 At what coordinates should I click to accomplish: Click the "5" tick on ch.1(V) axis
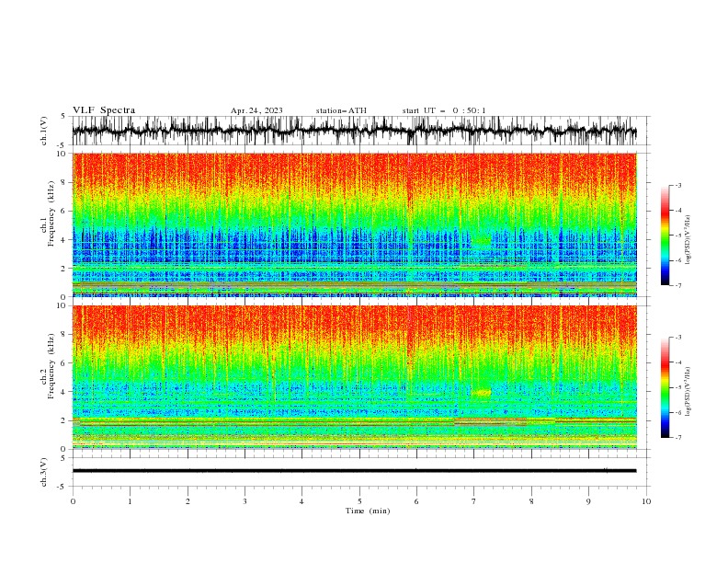point(63,116)
